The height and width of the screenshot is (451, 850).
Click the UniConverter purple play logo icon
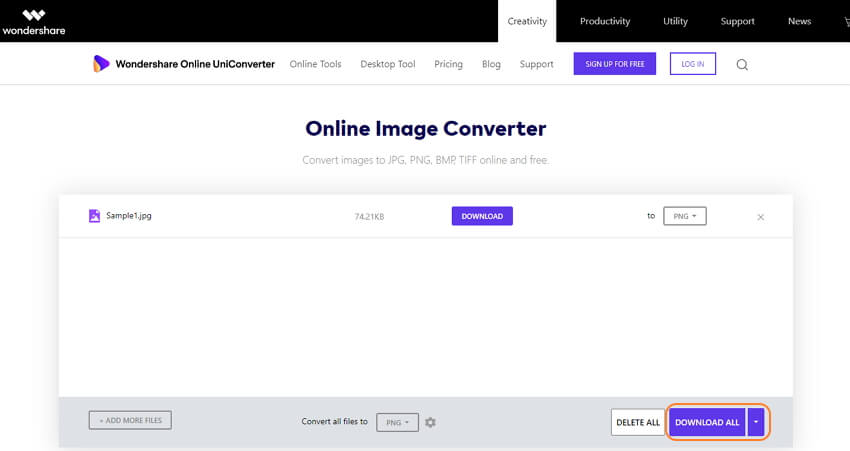(x=101, y=64)
